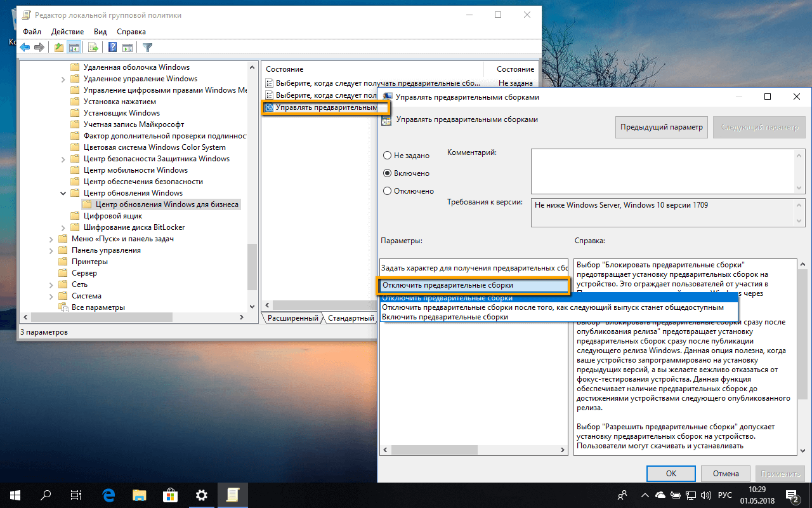Screen dimensions: 812x508
Task: Click the battery icon in the system tray
Action: click(x=675, y=494)
